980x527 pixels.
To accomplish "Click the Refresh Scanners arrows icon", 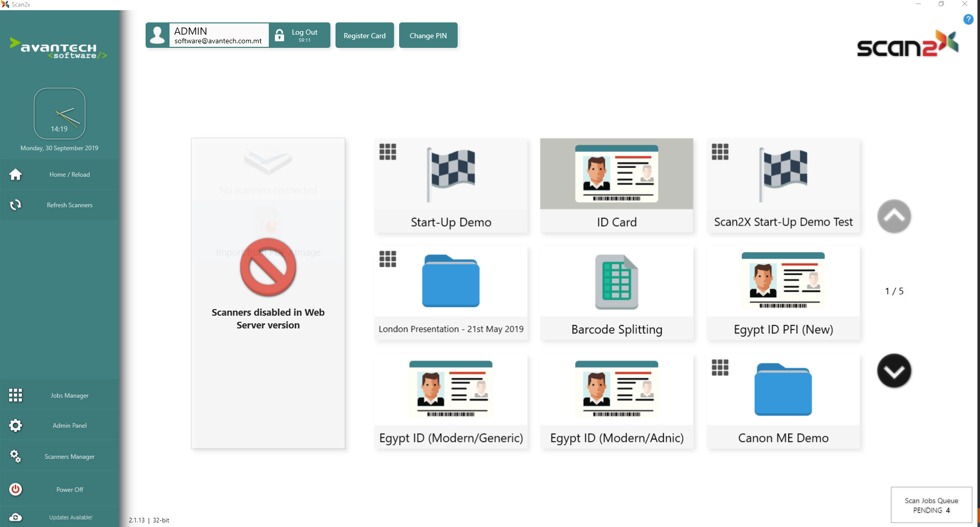I will [x=16, y=205].
